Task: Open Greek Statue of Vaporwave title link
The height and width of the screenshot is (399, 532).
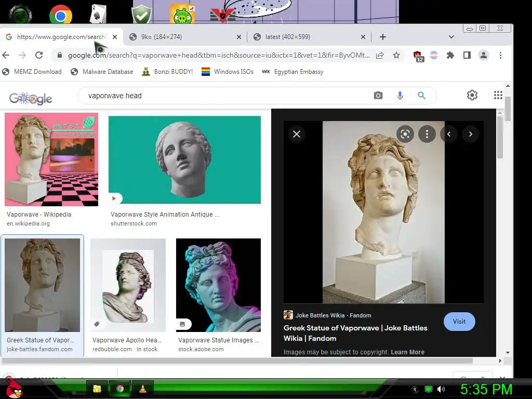Action: [355, 333]
